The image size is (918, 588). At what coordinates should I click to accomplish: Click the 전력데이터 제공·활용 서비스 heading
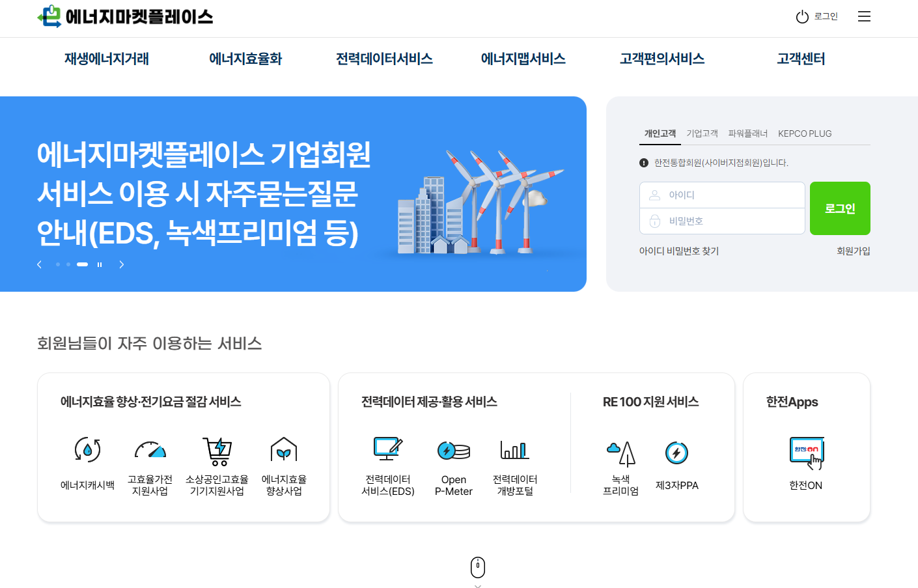(430, 402)
